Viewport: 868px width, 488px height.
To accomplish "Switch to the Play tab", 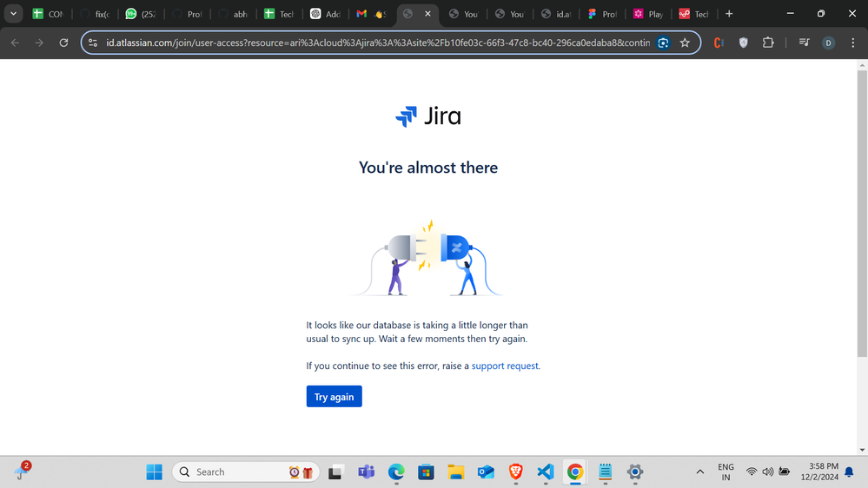I will (649, 14).
